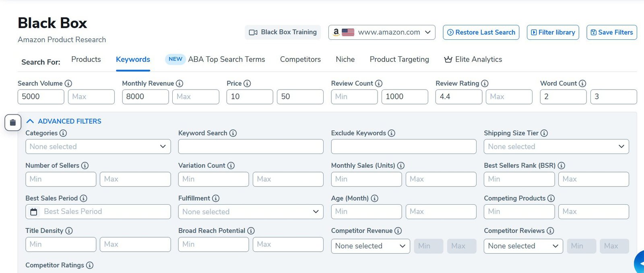Click the info icon beside Keyword Search
This screenshot has height=273, width=644.
233,133
